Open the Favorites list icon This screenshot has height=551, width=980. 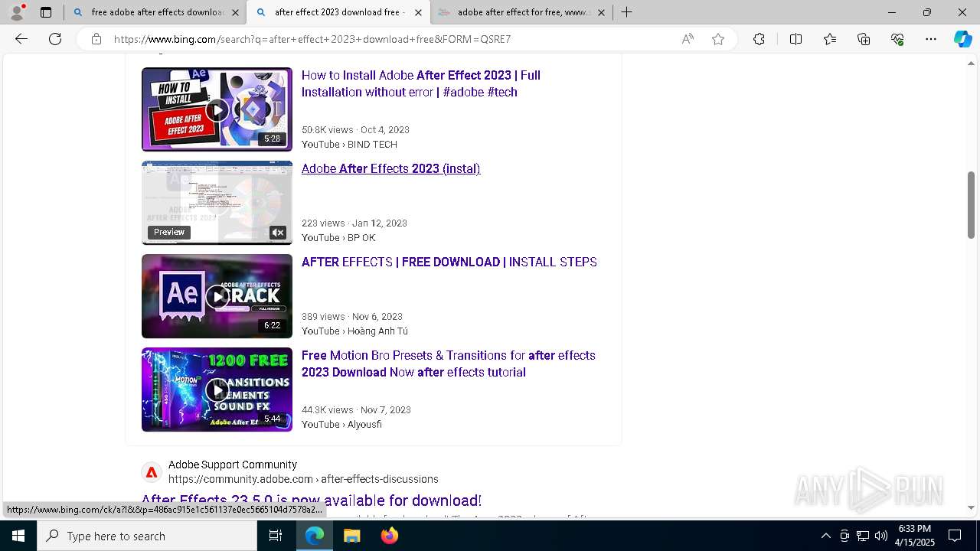pyautogui.click(x=830, y=39)
